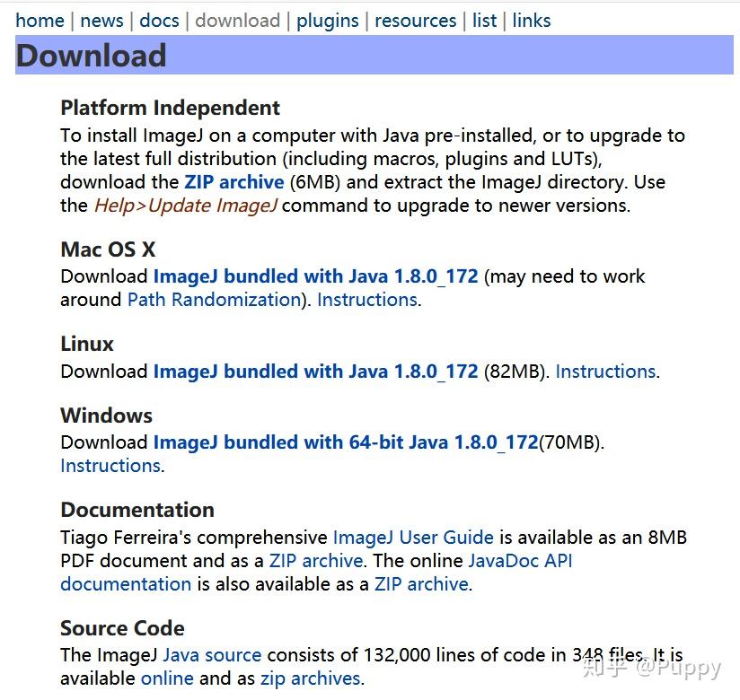This screenshot has width=740, height=700.
Task: Open the docs navigation item
Action: 159,20
